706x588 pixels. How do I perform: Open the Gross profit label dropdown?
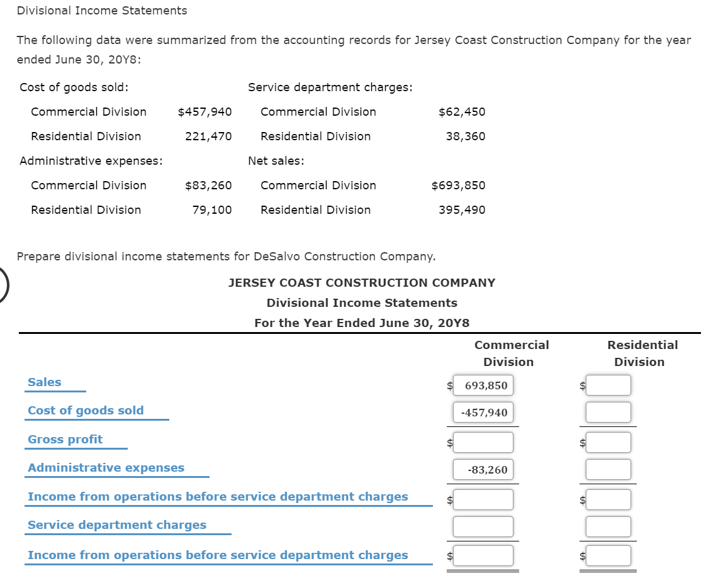(x=76, y=440)
